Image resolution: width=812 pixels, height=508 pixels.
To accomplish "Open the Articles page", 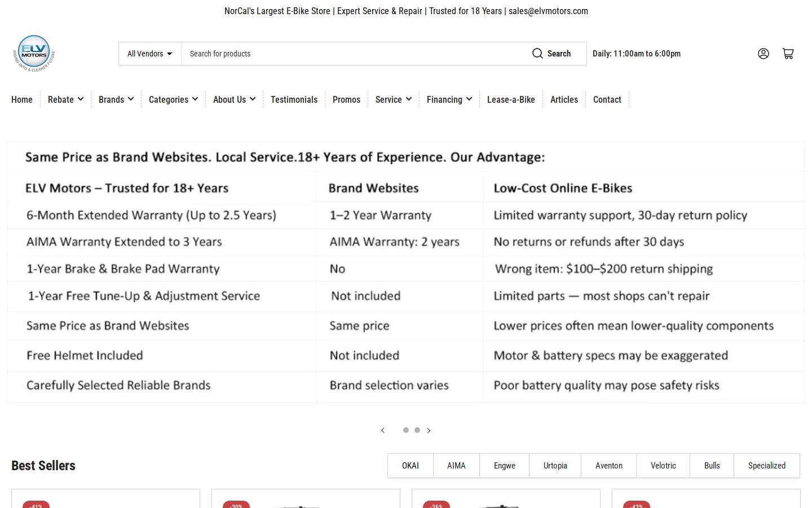I will 564,99.
